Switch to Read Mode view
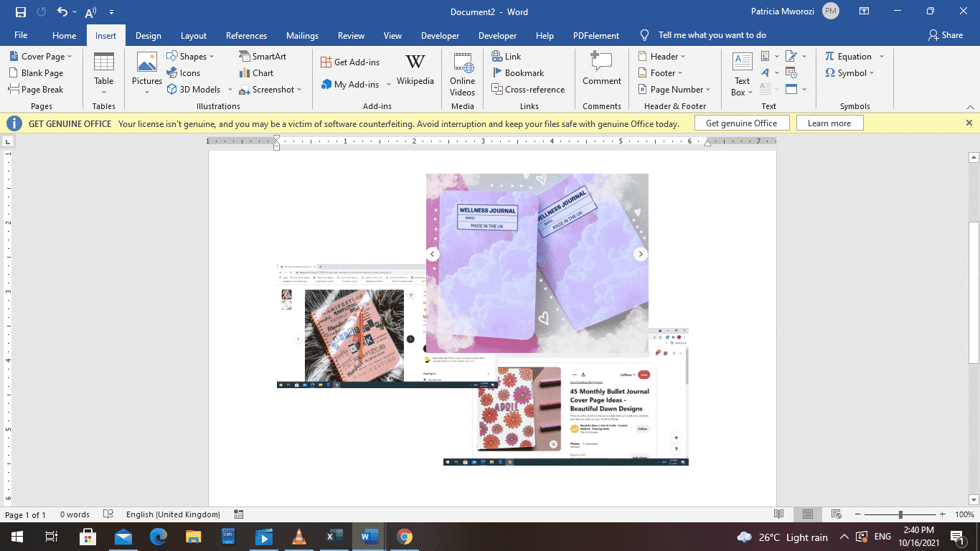This screenshot has height=551, width=980. (x=779, y=514)
